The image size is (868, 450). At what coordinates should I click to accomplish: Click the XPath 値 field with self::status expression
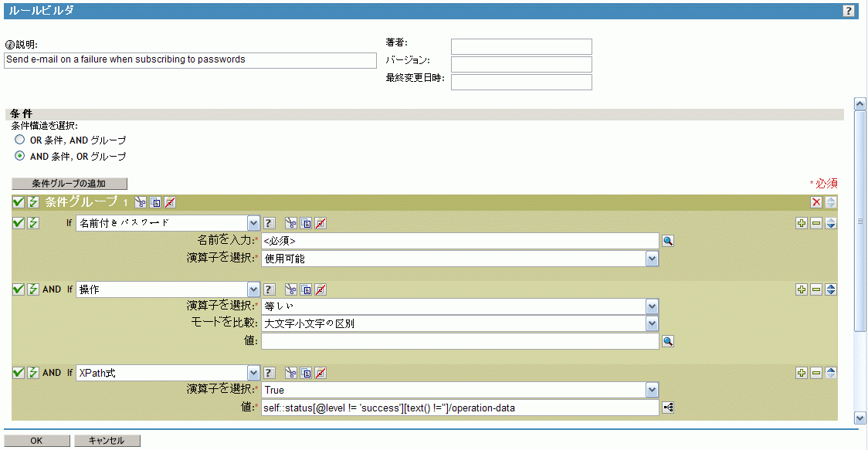pyautogui.click(x=460, y=408)
